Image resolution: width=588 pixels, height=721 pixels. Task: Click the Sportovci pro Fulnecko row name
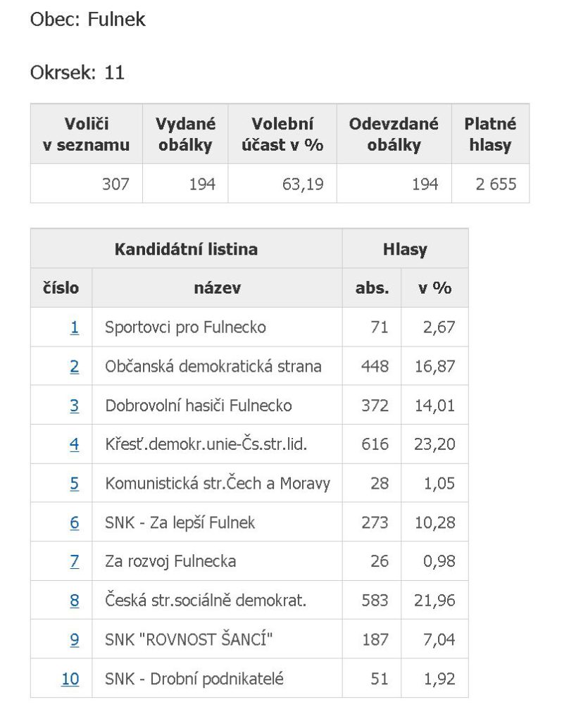(x=185, y=327)
